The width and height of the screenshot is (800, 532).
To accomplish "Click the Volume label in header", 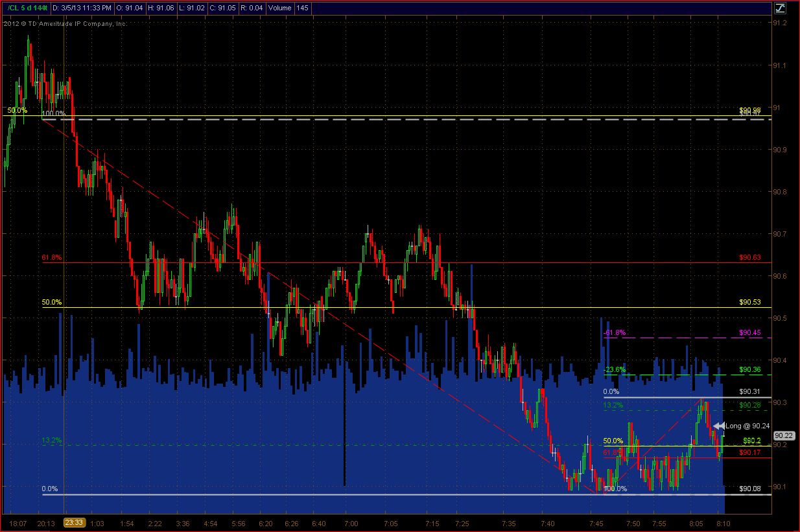I will click(279, 8).
